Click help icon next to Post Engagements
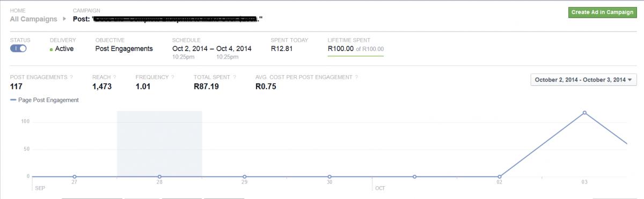The height and width of the screenshot is (199, 644). pos(71,77)
